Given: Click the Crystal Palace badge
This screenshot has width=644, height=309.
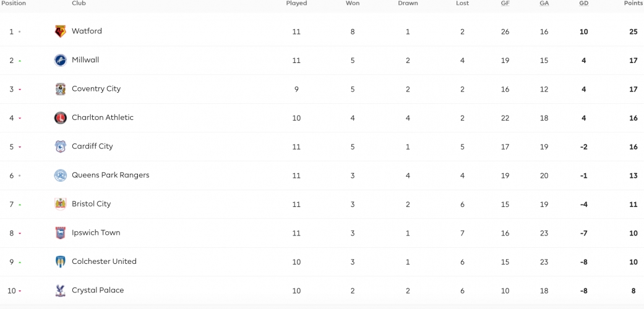Looking at the screenshot, I should pos(61,290).
